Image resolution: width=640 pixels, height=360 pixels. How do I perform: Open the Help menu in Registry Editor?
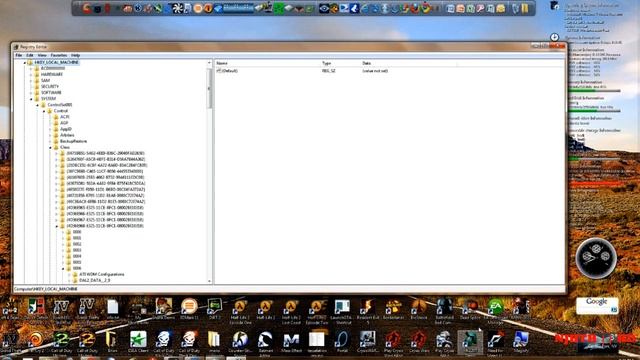(76, 55)
